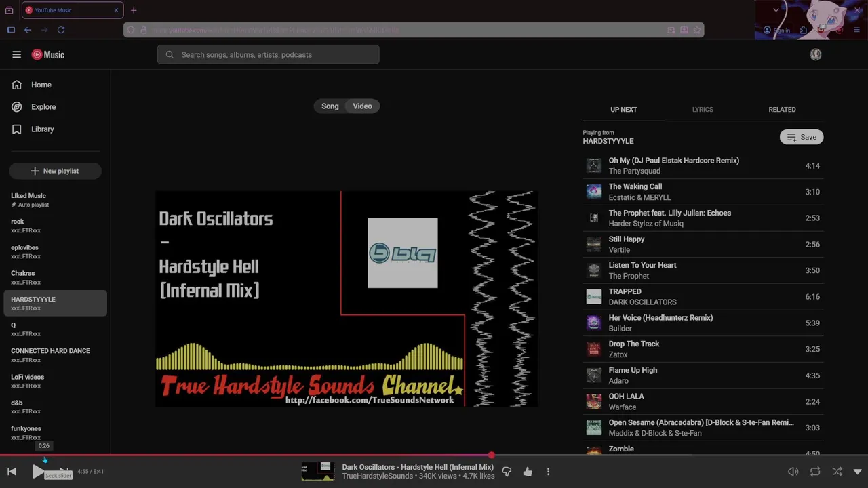This screenshot has width=868, height=488.
Task: Toggle shuffle mode
Action: point(837,472)
